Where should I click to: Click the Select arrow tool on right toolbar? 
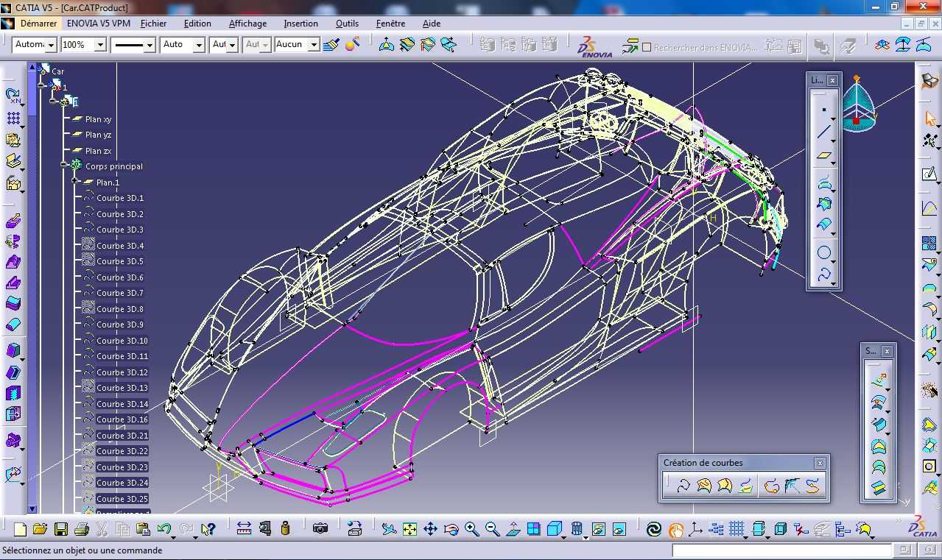coord(929,118)
